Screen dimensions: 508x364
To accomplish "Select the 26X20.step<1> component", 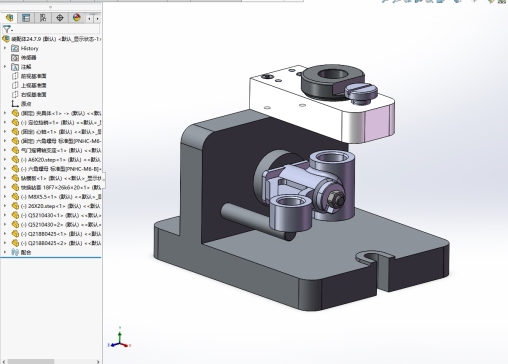I will 56,206.
